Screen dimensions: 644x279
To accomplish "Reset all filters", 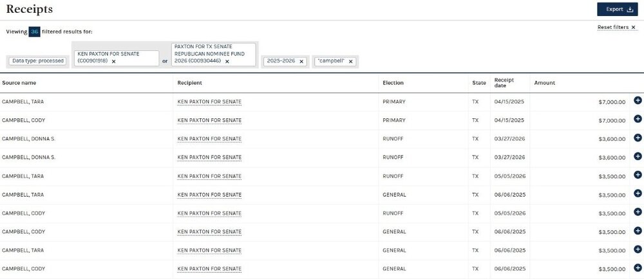I will 616,28.
